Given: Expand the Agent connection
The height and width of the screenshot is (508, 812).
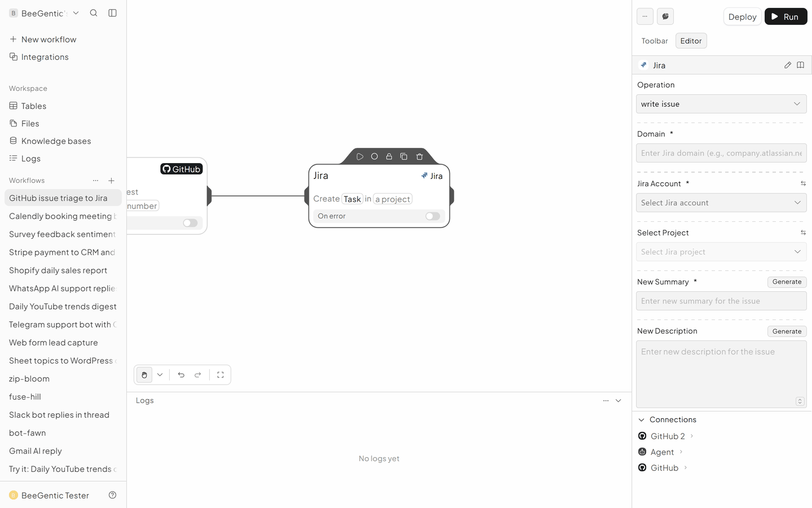Looking at the screenshot, I should 660,452.
